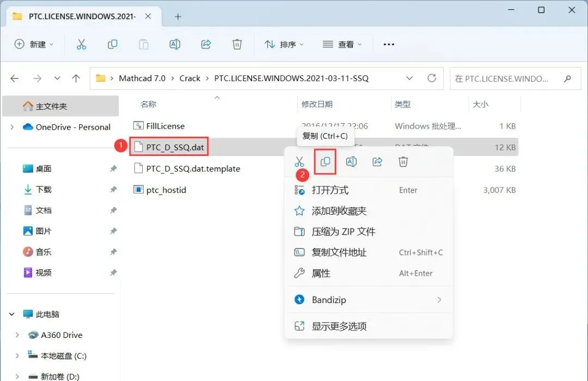Collapse the 此电脑 tree node
Image resolution: width=588 pixels, height=381 pixels.
pyautogui.click(x=12, y=314)
